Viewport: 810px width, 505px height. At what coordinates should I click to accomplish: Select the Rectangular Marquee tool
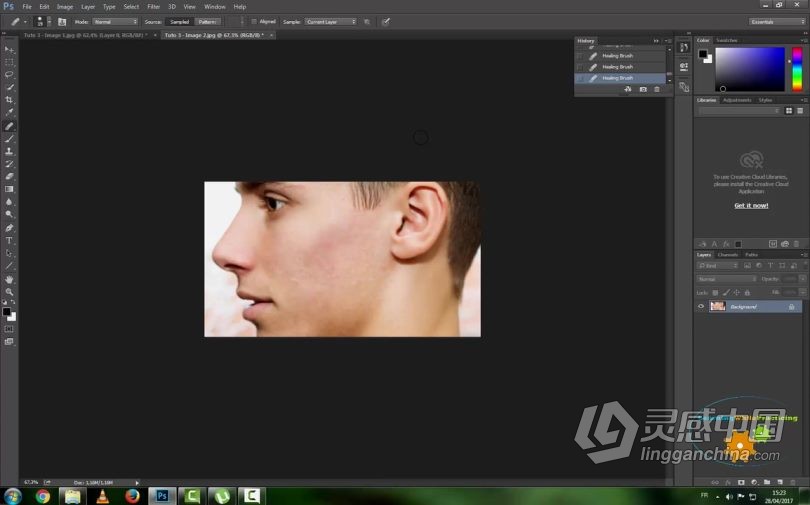click(9, 62)
